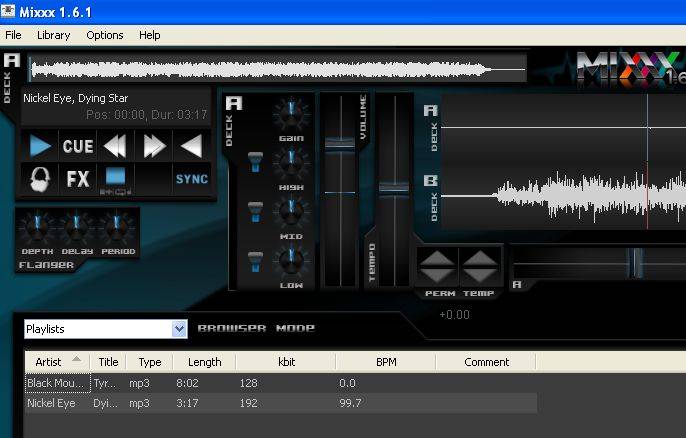686x438 pixels.
Task: Select the Black Mou... track row
Action: coord(281,383)
